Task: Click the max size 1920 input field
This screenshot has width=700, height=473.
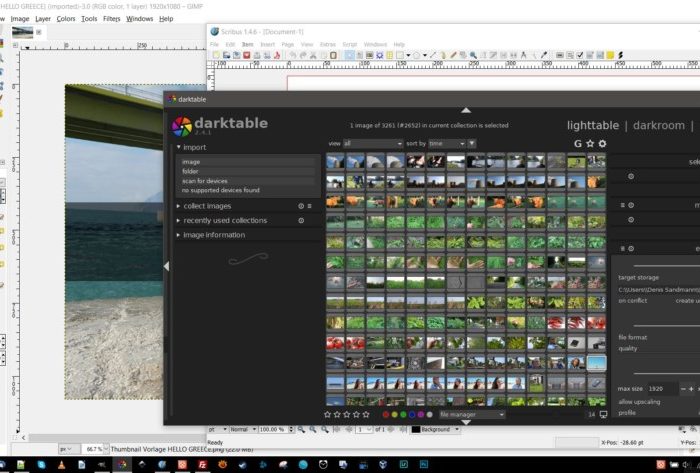Action: (661, 388)
